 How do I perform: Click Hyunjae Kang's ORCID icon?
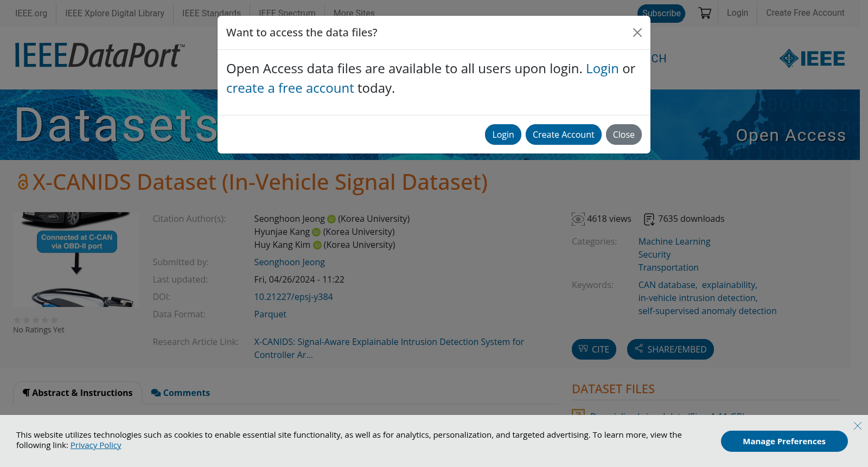click(x=316, y=232)
